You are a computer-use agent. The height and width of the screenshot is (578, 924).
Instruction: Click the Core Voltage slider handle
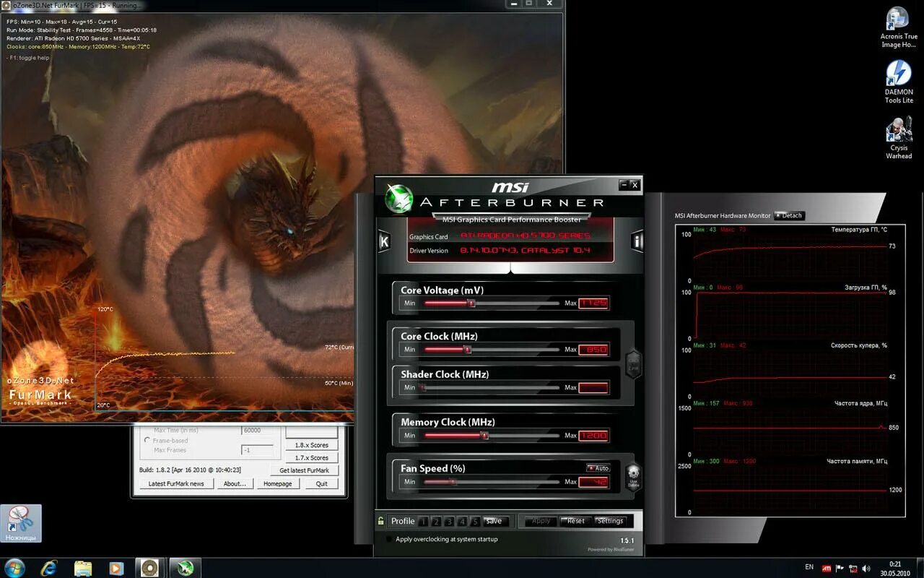click(471, 303)
